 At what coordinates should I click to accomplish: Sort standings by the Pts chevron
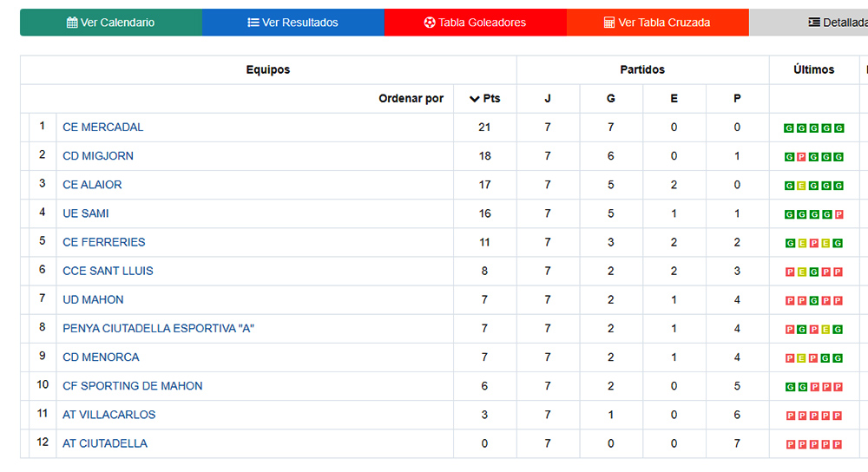(474, 99)
